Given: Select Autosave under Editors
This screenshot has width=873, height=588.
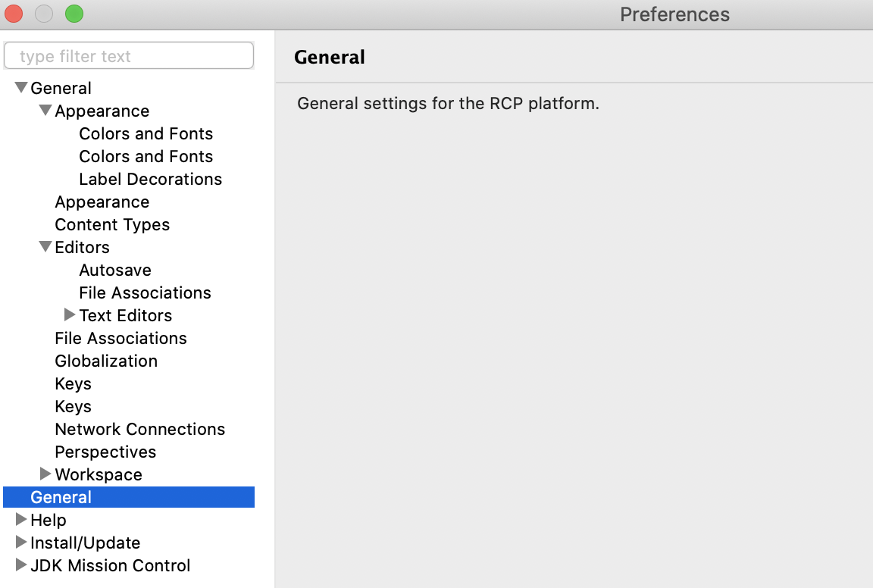Looking at the screenshot, I should [115, 270].
